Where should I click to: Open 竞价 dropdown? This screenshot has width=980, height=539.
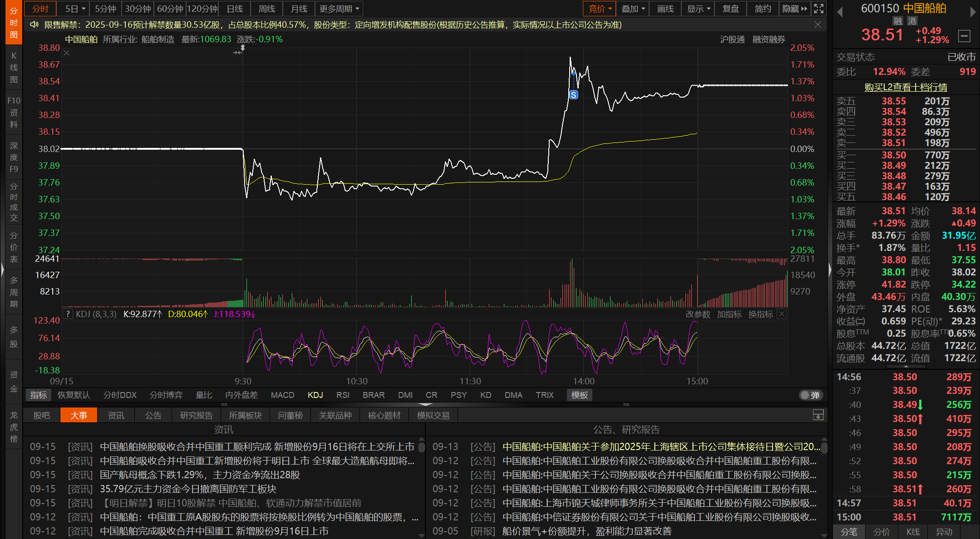coord(600,9)
